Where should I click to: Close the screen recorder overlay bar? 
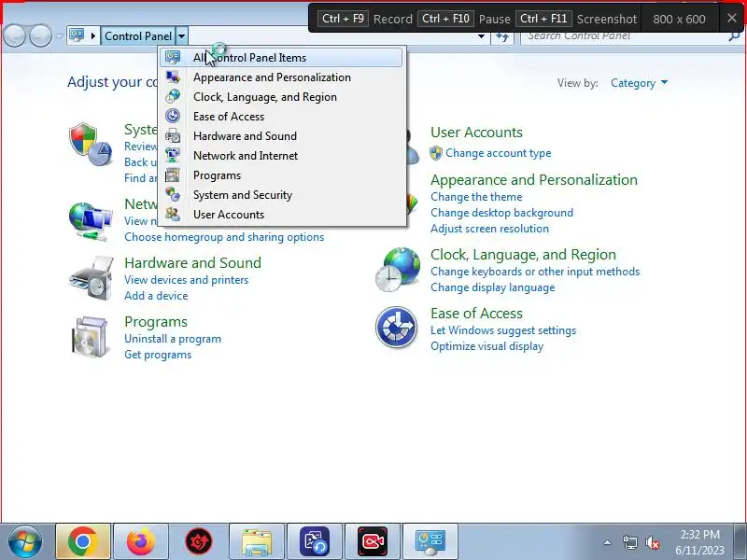click(x=732, y=18)
